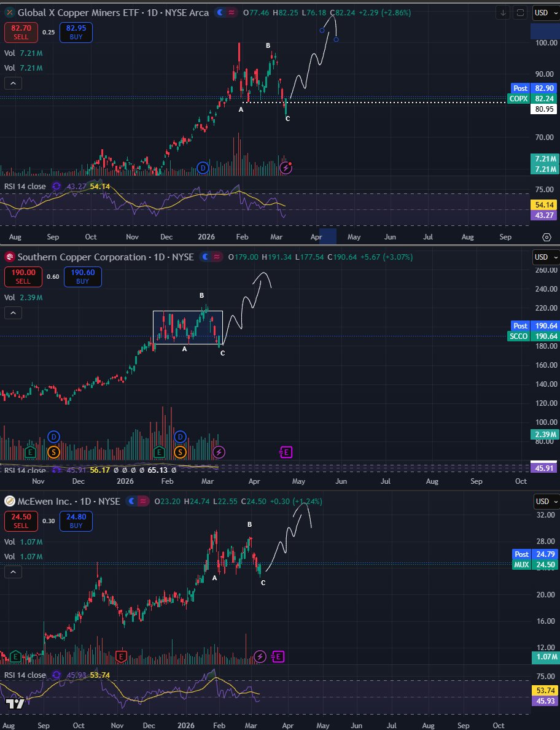Click the red earnings E marker on MUX chart
This screenshot has height=730, width=560.
click(x=121, y=656)
